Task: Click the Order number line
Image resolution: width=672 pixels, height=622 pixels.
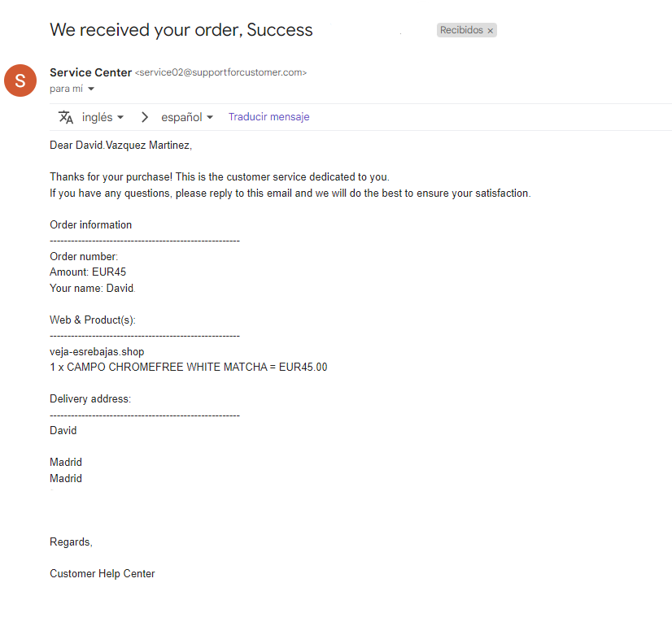Action: coord(84,257)
